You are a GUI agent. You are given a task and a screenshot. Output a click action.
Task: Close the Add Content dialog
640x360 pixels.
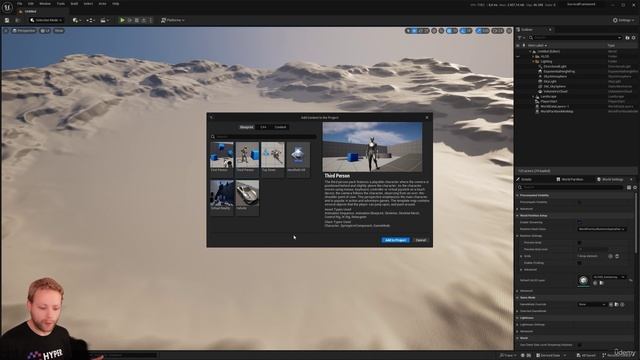tap(427, 118)
